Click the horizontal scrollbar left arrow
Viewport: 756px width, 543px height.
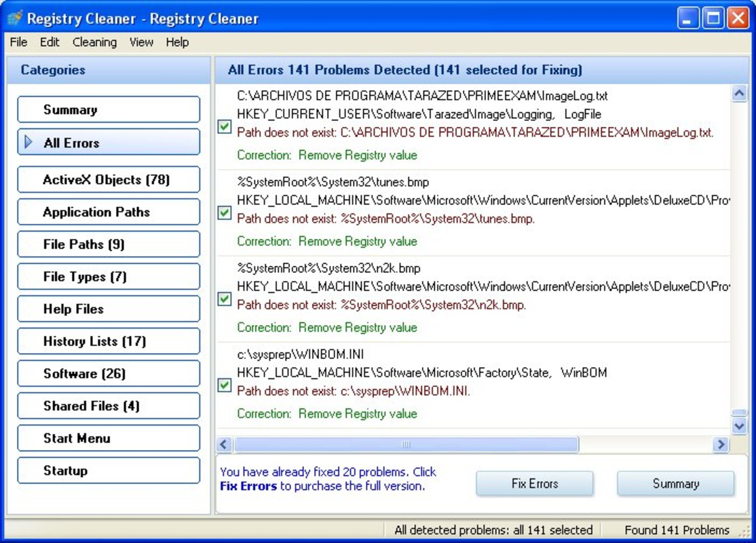224,444
